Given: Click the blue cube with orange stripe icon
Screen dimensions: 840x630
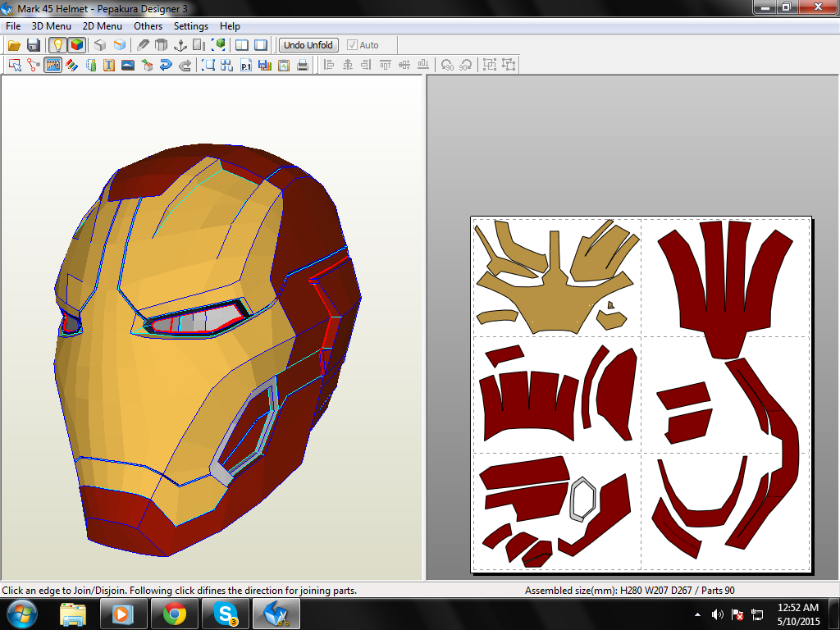Looking at the screenshot, I should pos(120,45).
